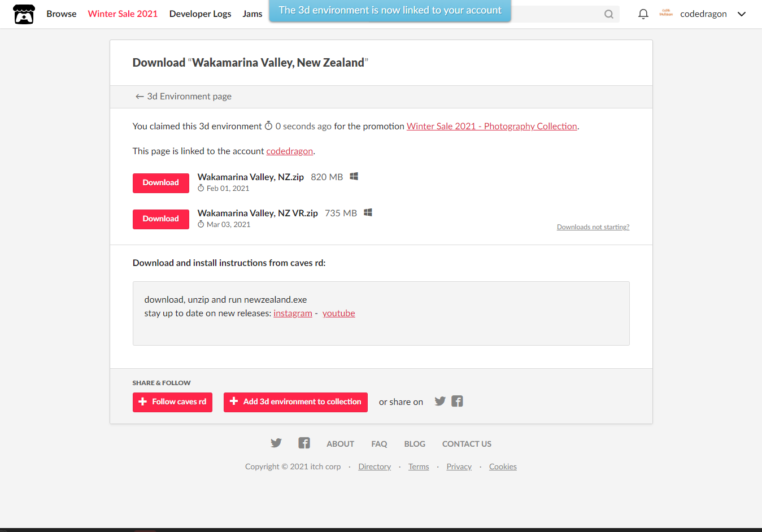
Task: Click the search magnifier icon
Action: click(x=609, y=14)
